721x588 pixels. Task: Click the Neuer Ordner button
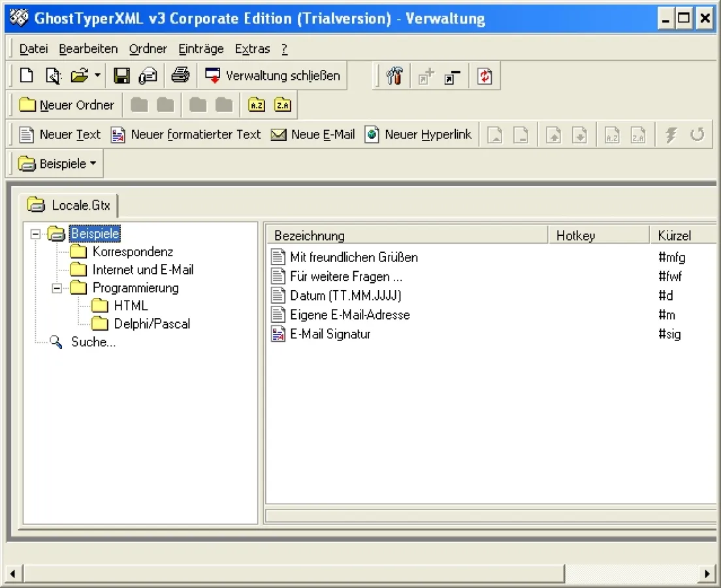[x=67, y=105]
